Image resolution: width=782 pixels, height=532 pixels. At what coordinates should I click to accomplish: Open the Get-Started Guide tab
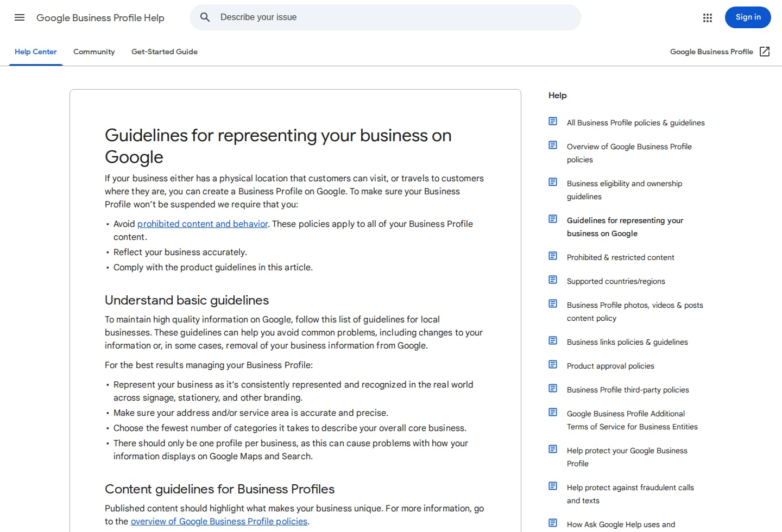coord(165,52)
